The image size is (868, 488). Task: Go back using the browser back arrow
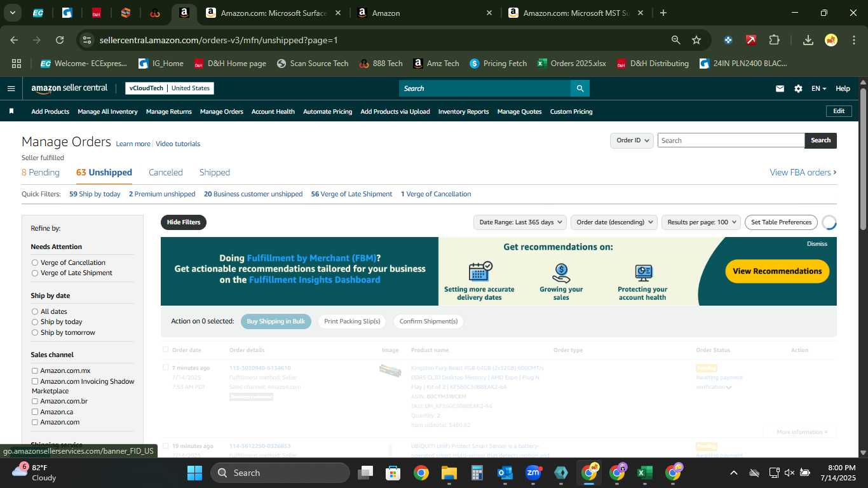click(x=14, y=40)
